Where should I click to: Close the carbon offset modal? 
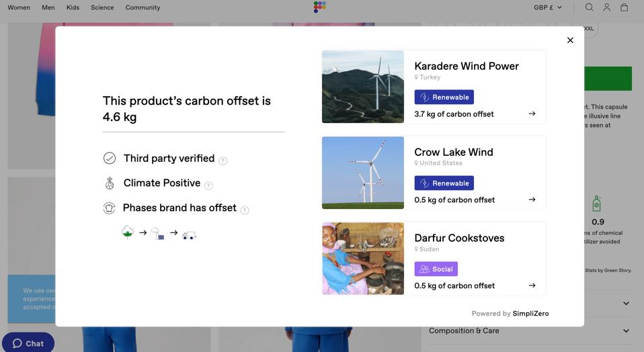570,40
